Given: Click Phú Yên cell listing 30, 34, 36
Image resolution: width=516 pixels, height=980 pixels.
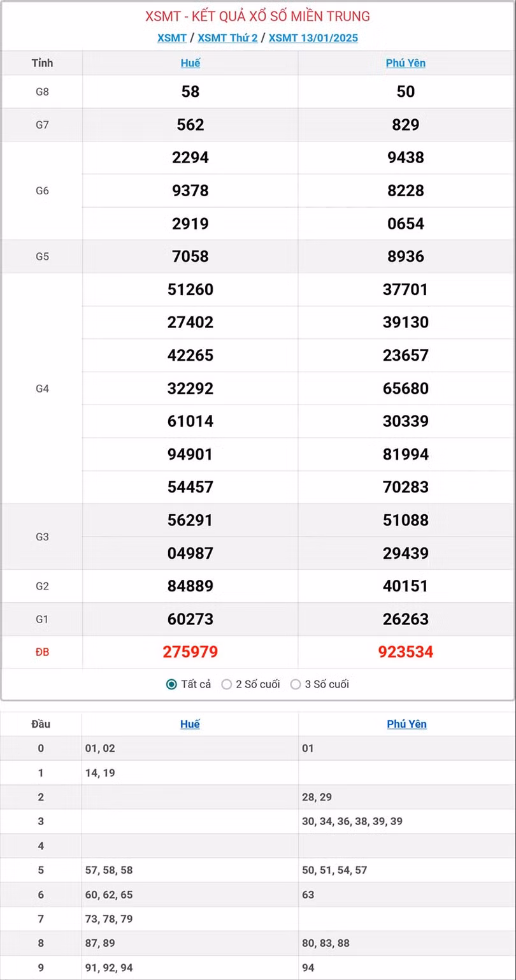Looking at the screenshot, I should coord(352,821).
